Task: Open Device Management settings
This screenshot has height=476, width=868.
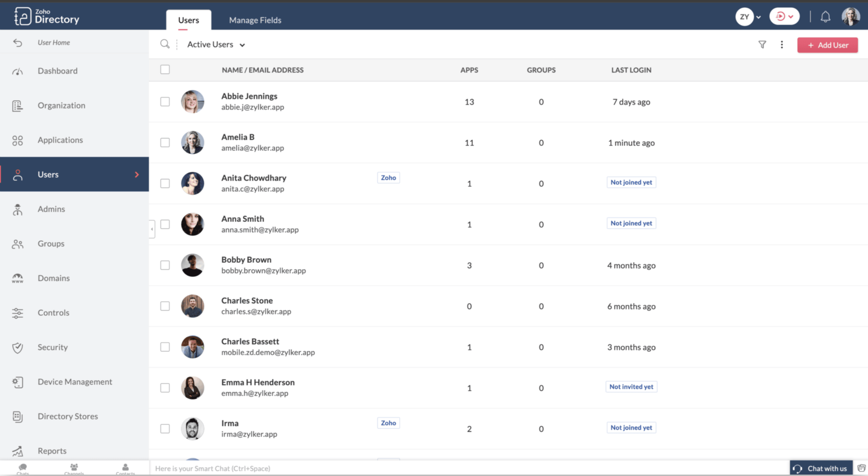Action: point(75,382)
